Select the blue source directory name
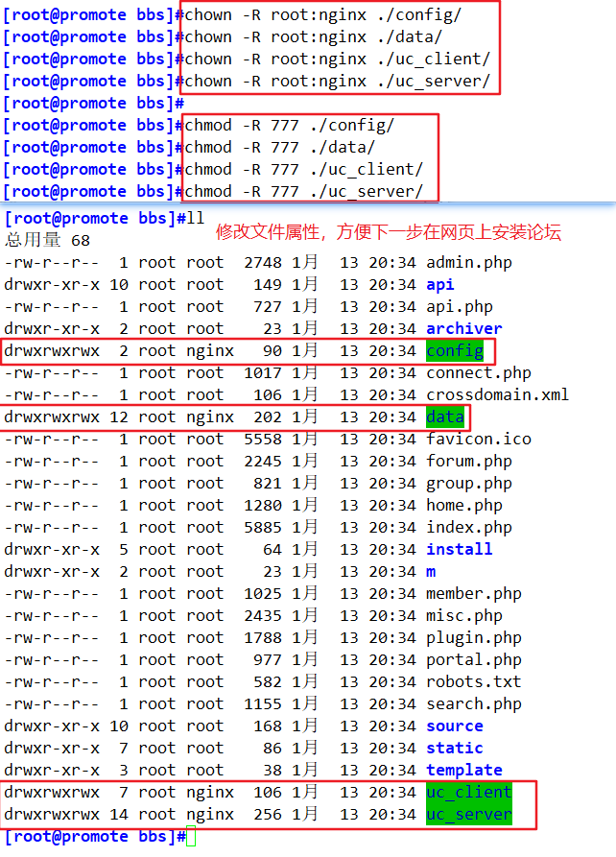Viewport: 616px width, 857px height. [x=455, y=726]
